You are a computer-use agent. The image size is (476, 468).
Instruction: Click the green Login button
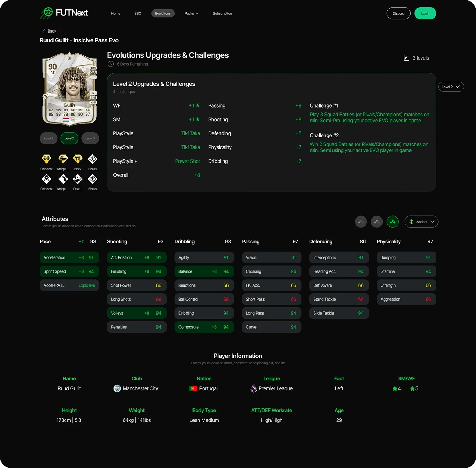425,13
